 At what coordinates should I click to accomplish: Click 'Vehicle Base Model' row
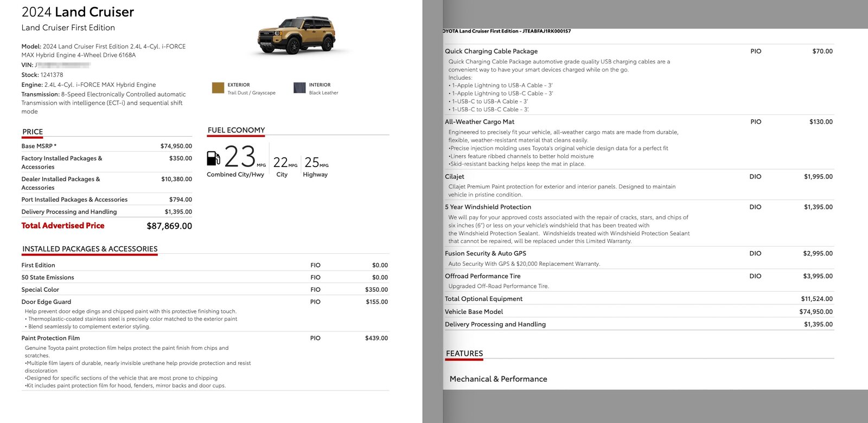(639, 312)
